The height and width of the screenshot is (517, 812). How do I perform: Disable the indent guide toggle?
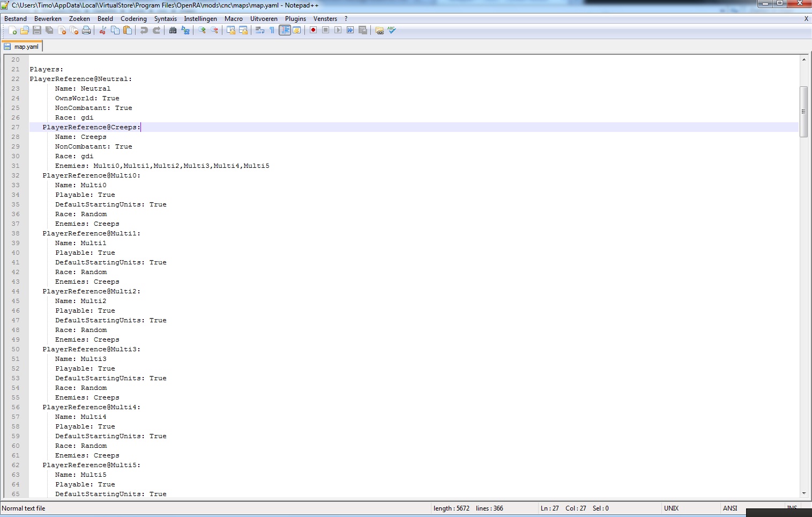point(285,31)
